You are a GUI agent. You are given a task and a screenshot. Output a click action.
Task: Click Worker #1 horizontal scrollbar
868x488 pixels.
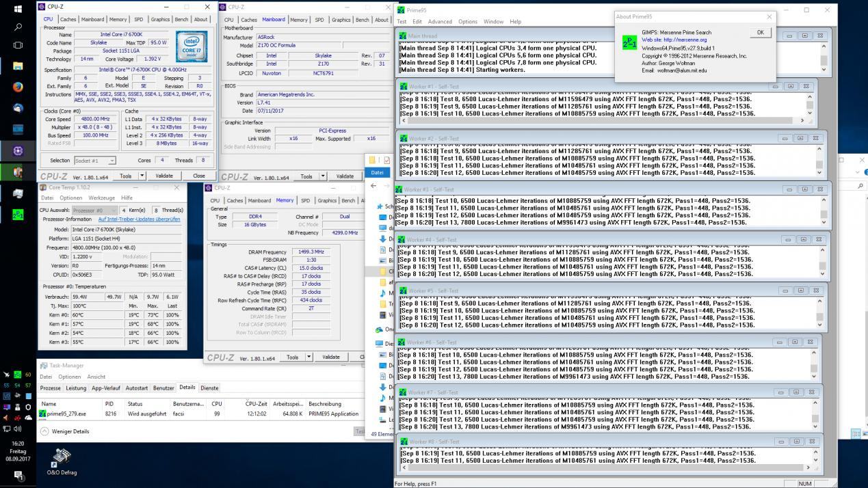point(603,120)
